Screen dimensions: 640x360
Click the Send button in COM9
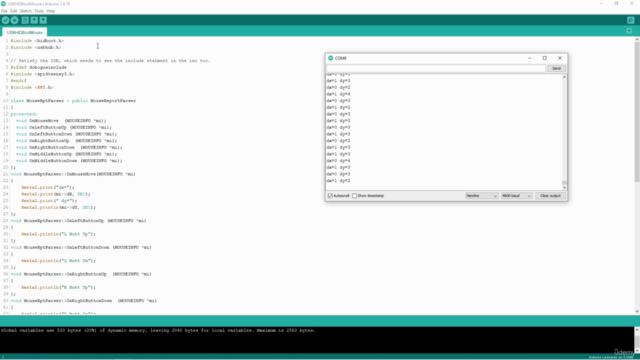(556, 69)
